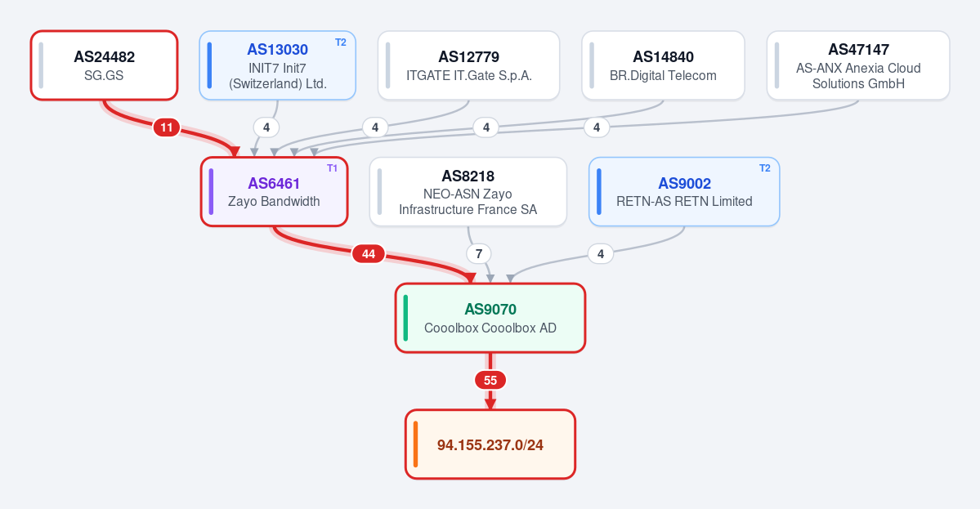Select AS14840 BR.Digital Telecom node

663,65
